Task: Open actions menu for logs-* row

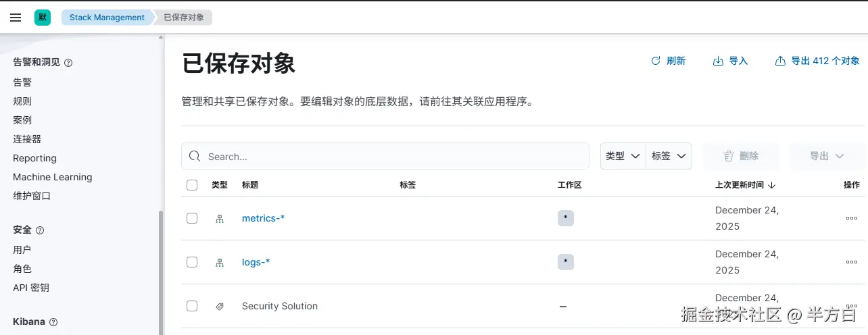Action: point(851,262)
